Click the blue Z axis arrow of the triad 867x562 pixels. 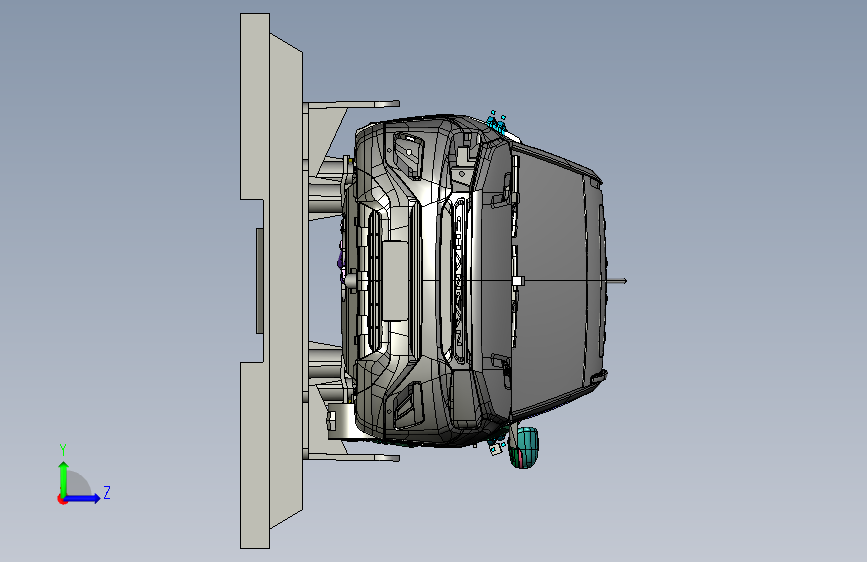coord(83,498)
